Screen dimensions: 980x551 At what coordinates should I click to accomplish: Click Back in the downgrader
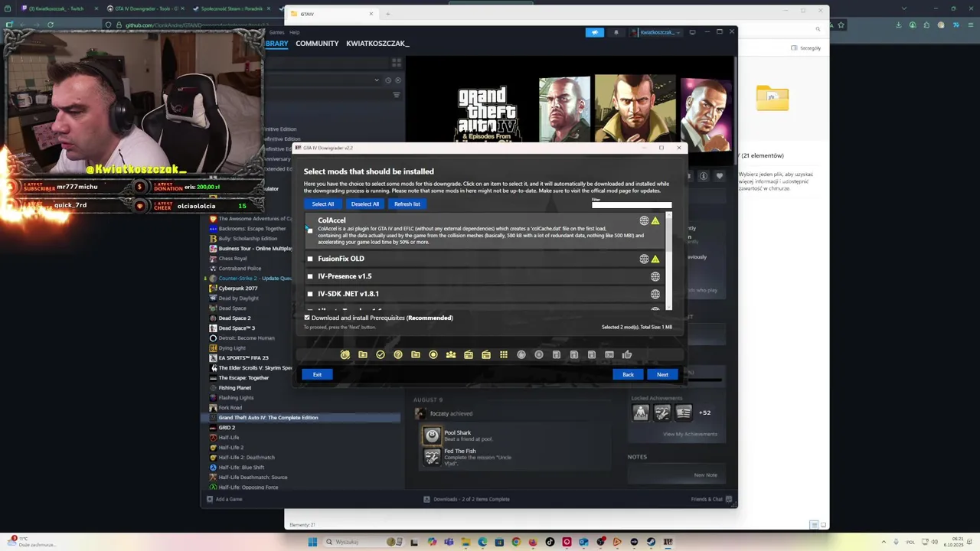click(628, 374)
